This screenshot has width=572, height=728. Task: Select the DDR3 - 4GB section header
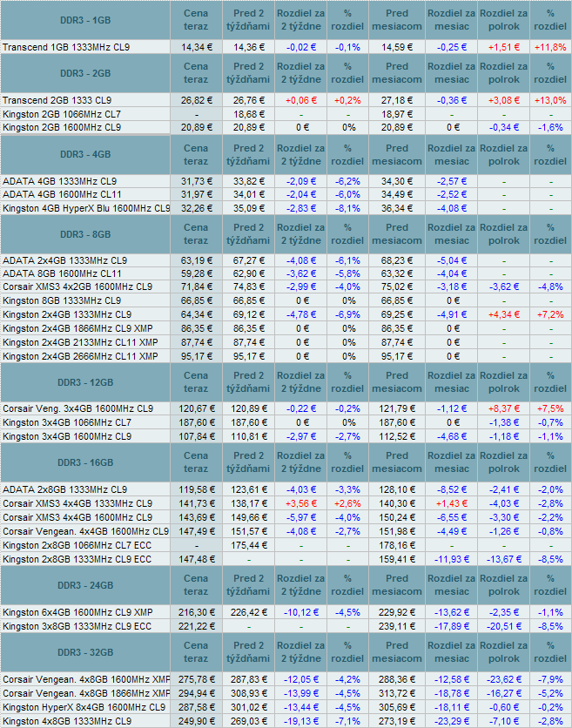pos(85,155)
